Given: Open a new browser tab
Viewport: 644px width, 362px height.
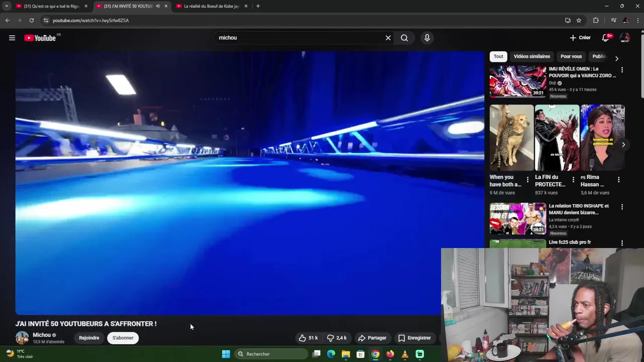Looking at the screenshot, I should [x=258, y=6].
